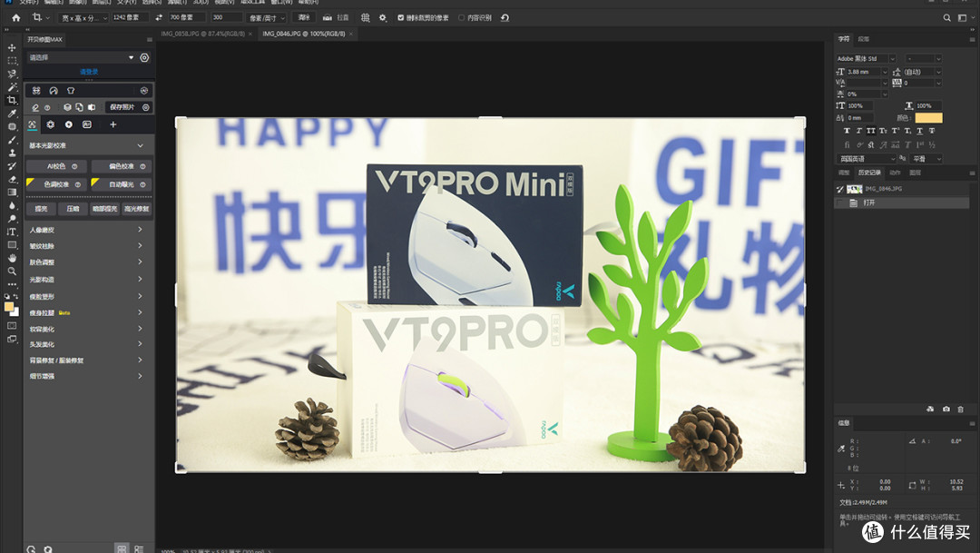This screenshot has width=980, height=553.
Task: Toggle Strikethrough text style
Action: pos(931,131)
